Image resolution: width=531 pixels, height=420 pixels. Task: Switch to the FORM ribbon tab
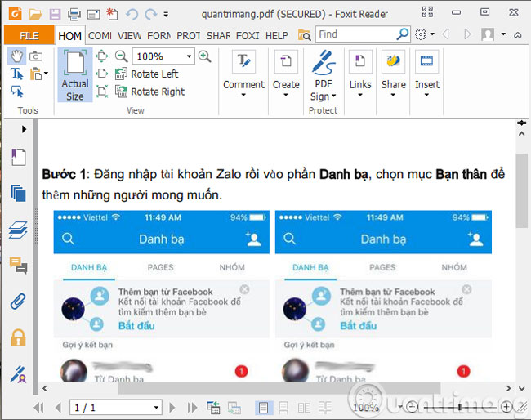click(159, 35)
